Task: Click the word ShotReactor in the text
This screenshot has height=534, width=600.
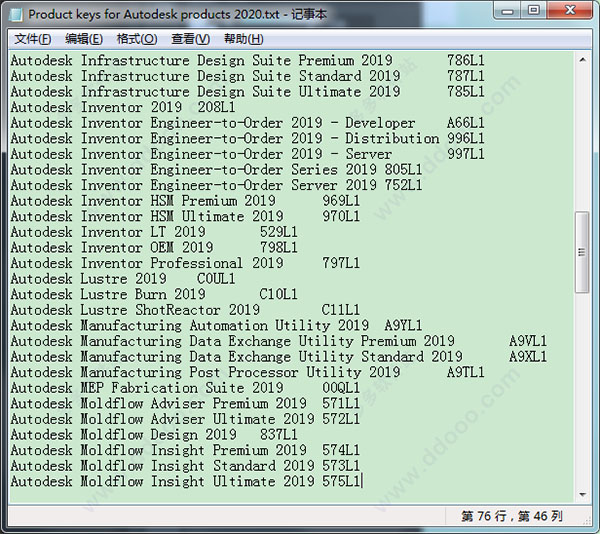Action: pos(178,310)
